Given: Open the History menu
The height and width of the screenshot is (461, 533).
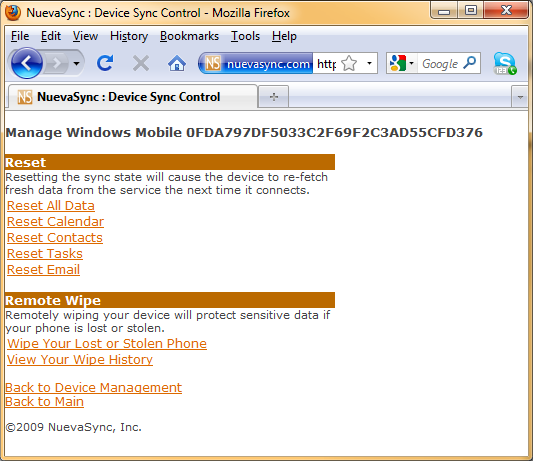Looking at the screenshot, I should click(x=129, y=36).
